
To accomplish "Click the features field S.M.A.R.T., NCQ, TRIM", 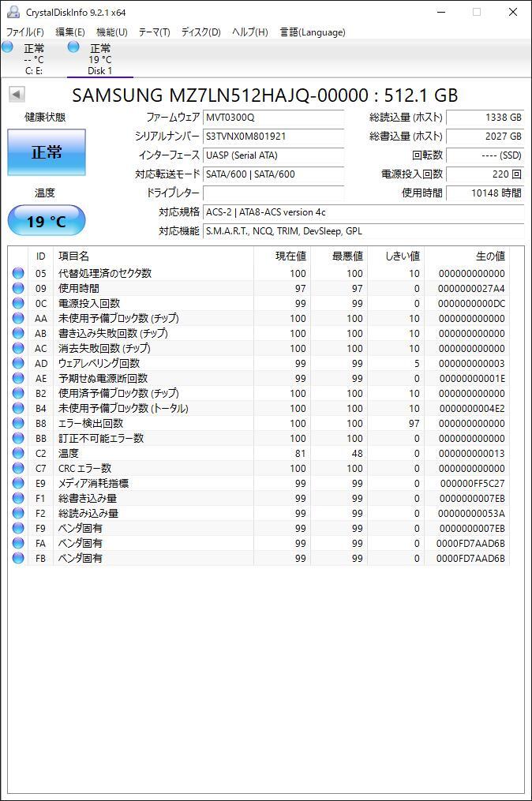I will (x=363, y=231).
